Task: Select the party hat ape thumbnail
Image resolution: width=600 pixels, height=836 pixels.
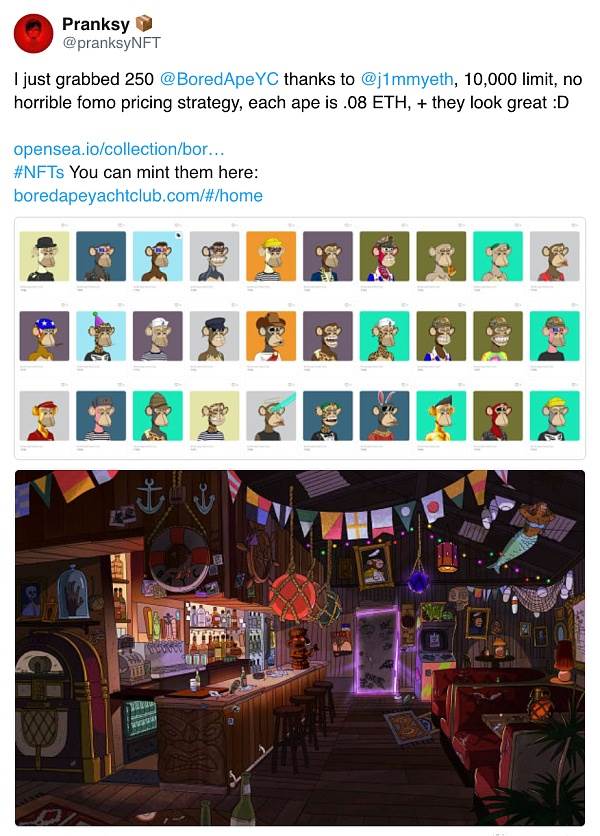Action: click(x=101, y=336)
